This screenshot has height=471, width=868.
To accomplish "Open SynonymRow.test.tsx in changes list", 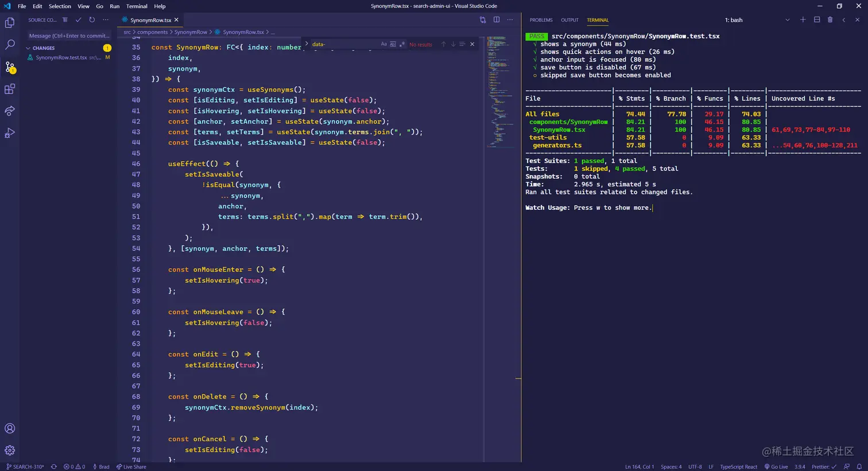I will 68,57.
